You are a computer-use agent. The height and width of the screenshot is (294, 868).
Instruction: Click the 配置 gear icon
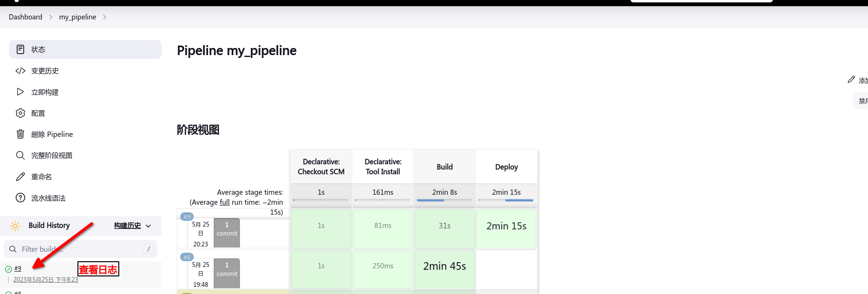[20, 113]
